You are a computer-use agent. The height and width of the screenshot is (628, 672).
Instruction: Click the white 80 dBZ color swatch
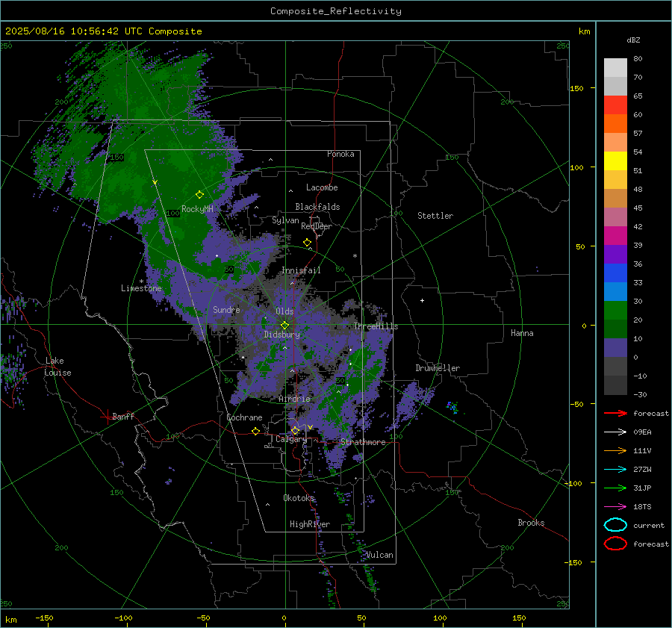(615, 68)
